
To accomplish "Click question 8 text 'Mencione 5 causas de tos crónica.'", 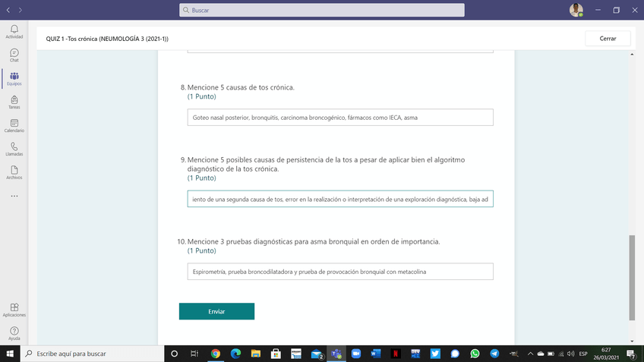I will click(241, 87).
